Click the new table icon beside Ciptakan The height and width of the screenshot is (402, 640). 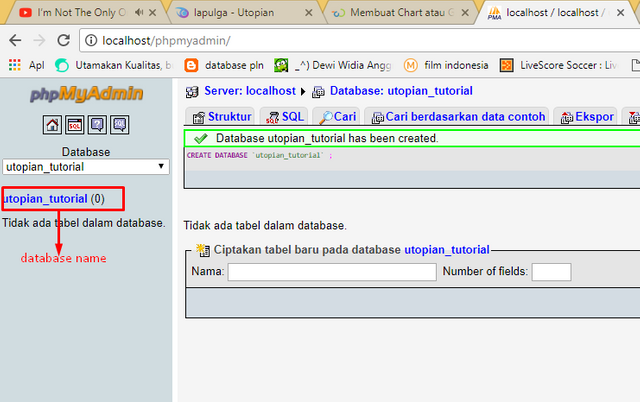tap(203, 250)
